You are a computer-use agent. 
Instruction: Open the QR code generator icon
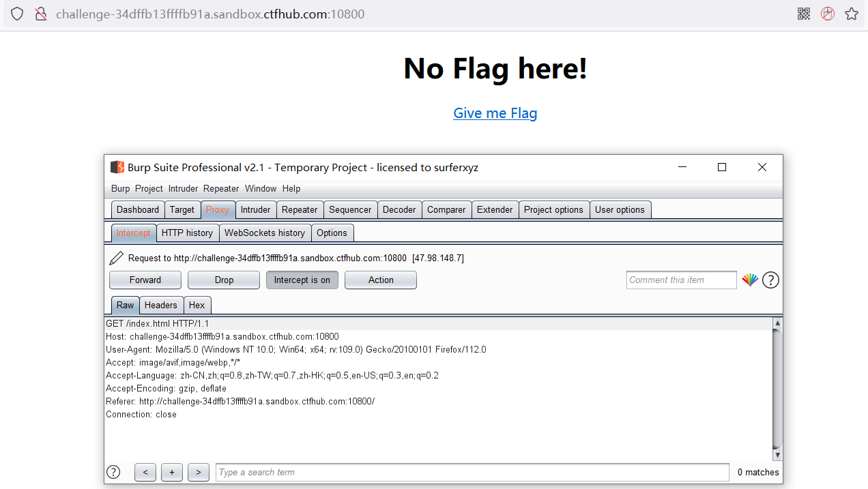pyautogui.click(x=804, y=14)
